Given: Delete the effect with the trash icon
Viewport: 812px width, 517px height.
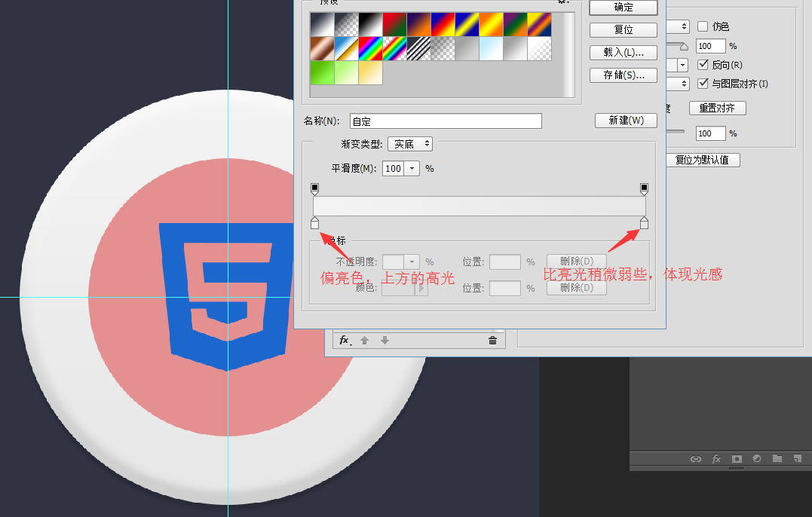Looking at the screenshot, I should (492, 340).
